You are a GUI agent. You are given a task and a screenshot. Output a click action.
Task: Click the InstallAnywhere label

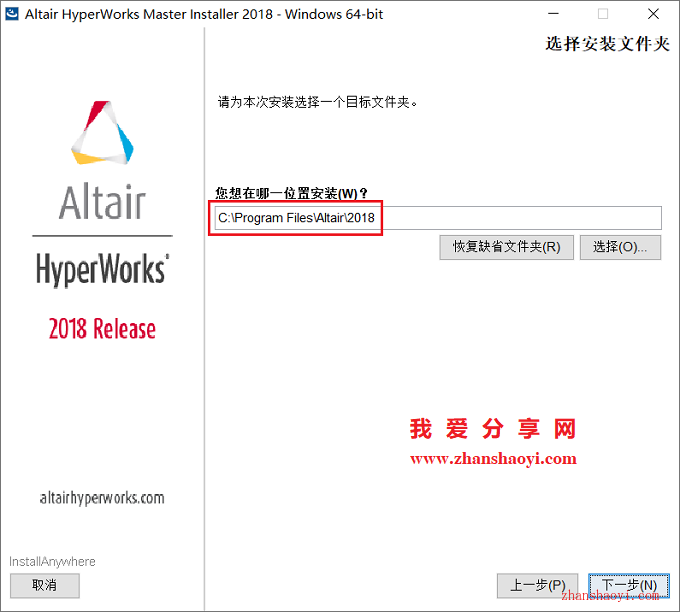(x=52, y=562)
